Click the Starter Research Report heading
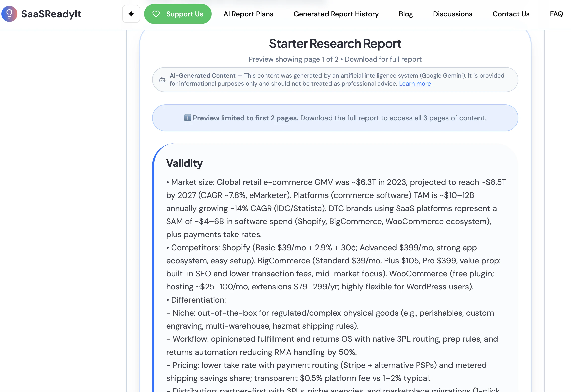 (x=335, y=44)
